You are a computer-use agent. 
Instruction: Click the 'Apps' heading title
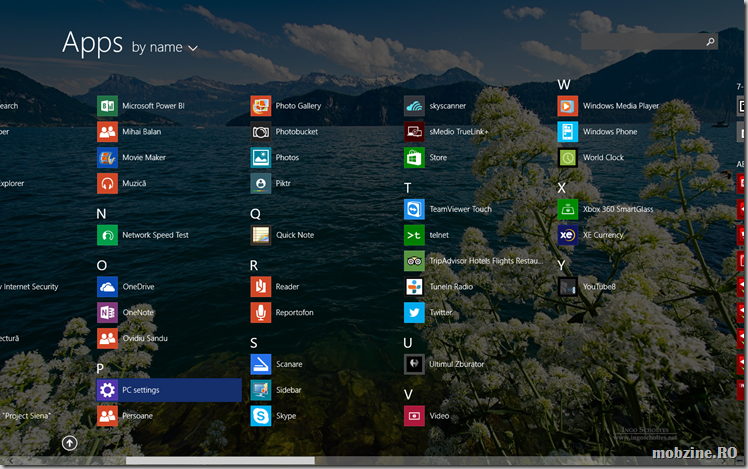pyautogui.click(x=93, y=43)
